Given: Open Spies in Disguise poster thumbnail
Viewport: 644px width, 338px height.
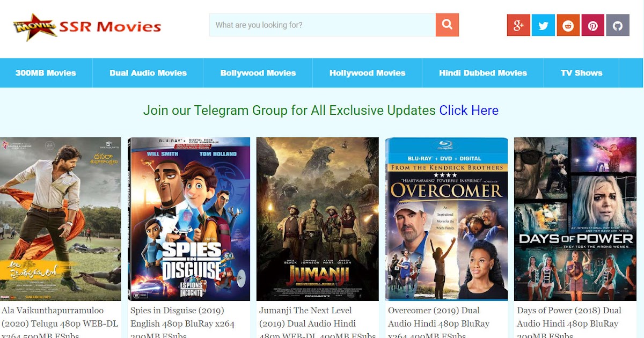Looking at the screenshot, I should 189,219.
